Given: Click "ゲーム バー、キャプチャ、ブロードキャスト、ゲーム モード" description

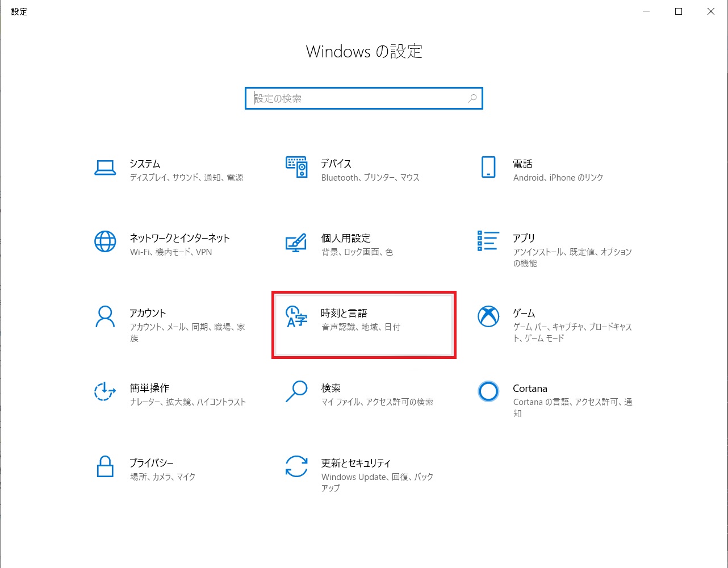Looking at the screenshot, I should click(572, 333).
